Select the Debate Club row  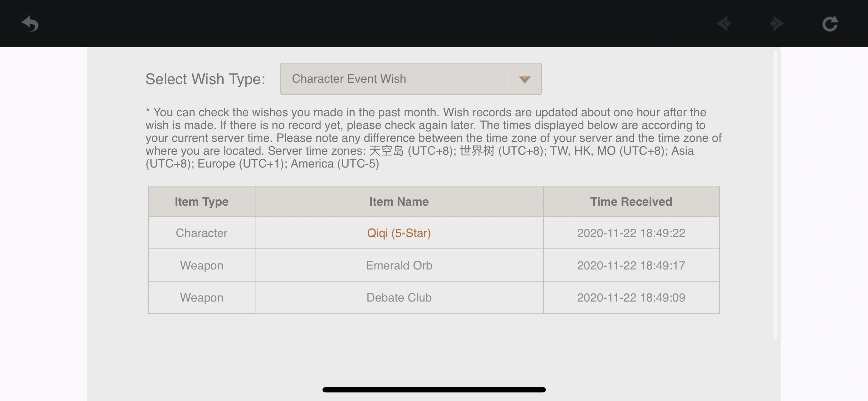[399, 298]
